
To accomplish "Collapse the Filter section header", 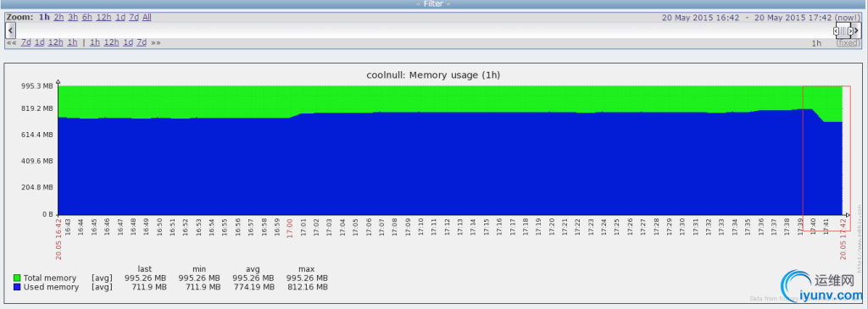I will (x=433, y=4).
